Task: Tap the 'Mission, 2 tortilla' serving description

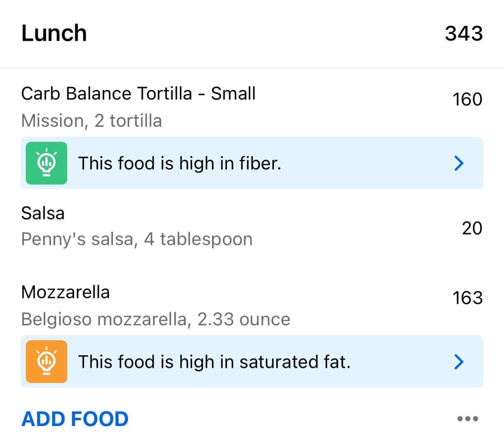Action: [91, 121]
